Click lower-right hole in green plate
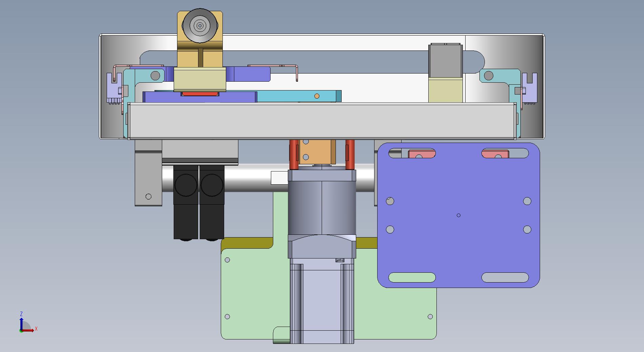 click(x=430, y=317)
